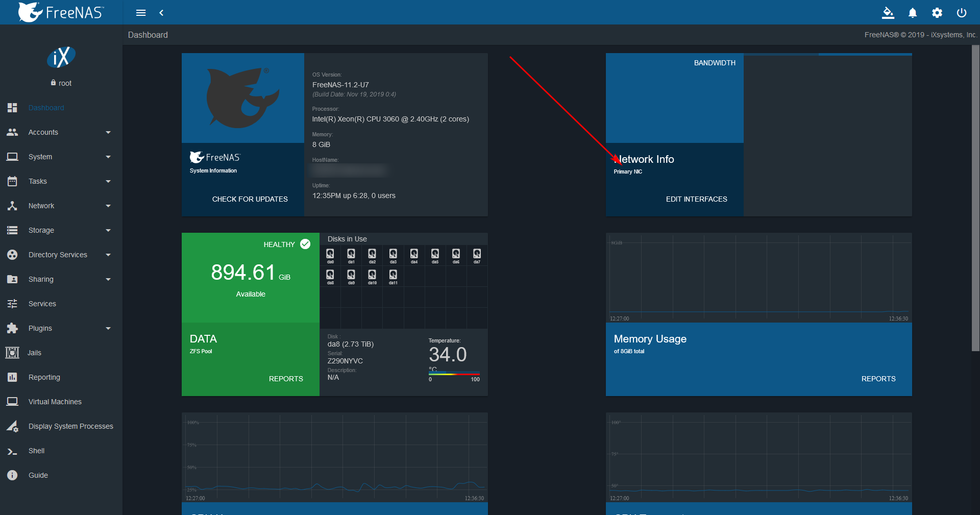Expand the Tasks menu arrow
Screen dimensions: 980x515
pyautogui.click(x=108, y=182)
